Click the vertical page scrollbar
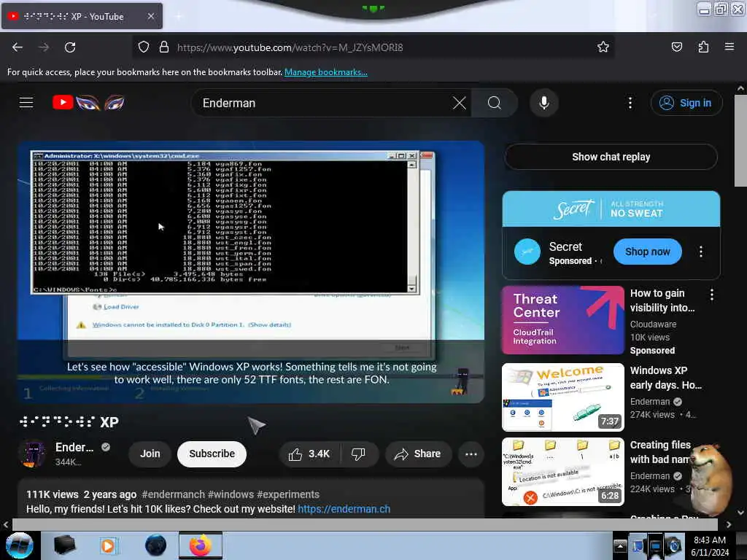Image resolution: width=747 pixels, height=560 pixels. pyautogui.click(x=740, y=141)
